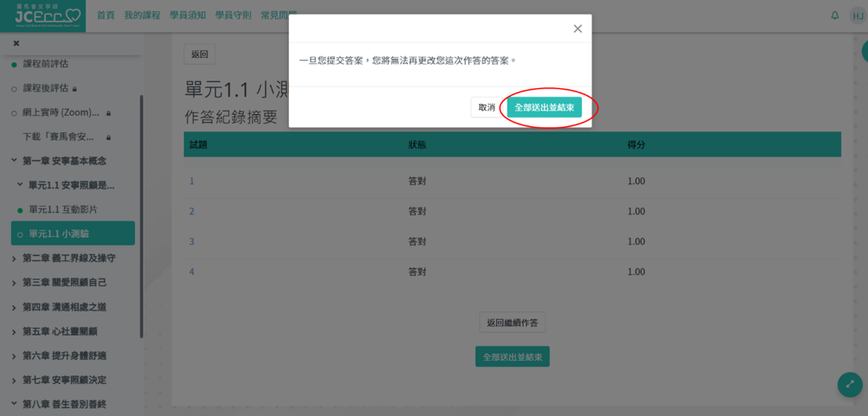Click the fullscreen expand floating button

pyautogui.click(x=849, y=385)
